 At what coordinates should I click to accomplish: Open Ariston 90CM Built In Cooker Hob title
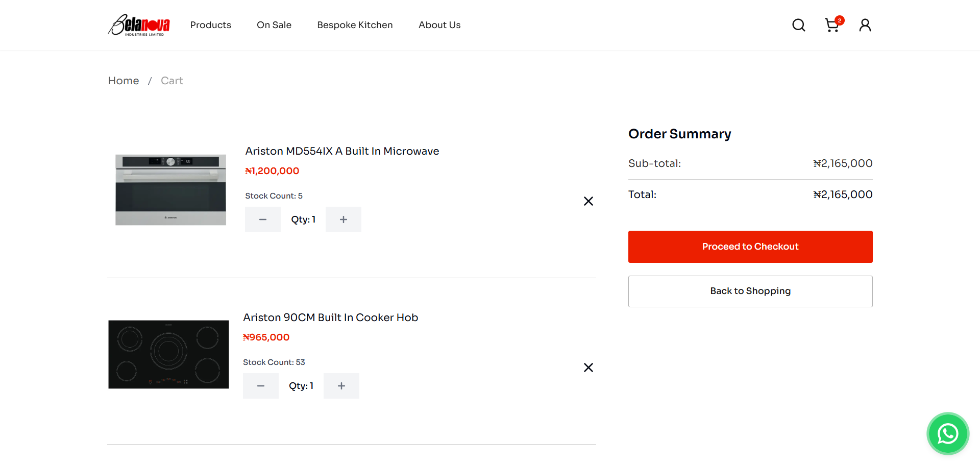pyautogui.click(x=330, y=317)
